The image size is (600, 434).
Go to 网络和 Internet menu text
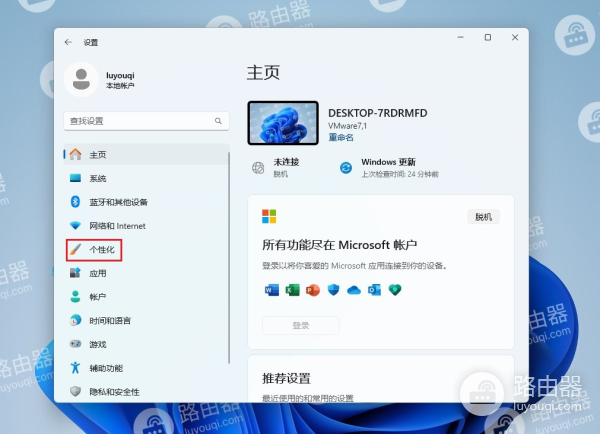(x=117, y=226)
